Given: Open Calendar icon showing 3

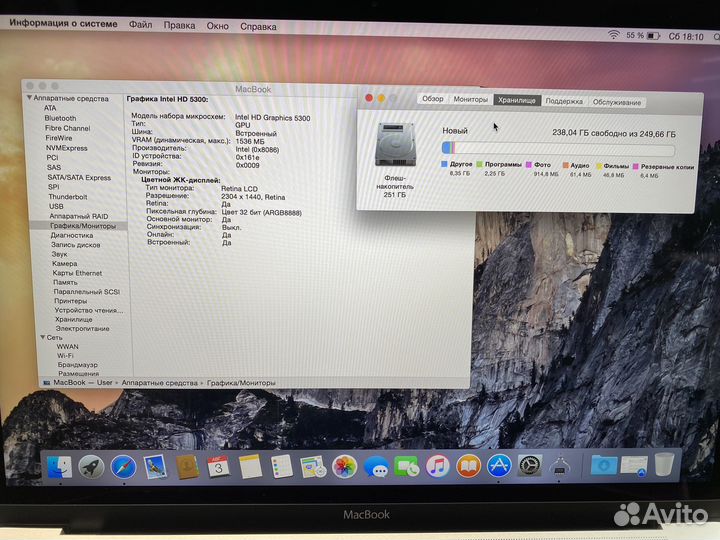Looking at the screenshot, I should point(218,467).
